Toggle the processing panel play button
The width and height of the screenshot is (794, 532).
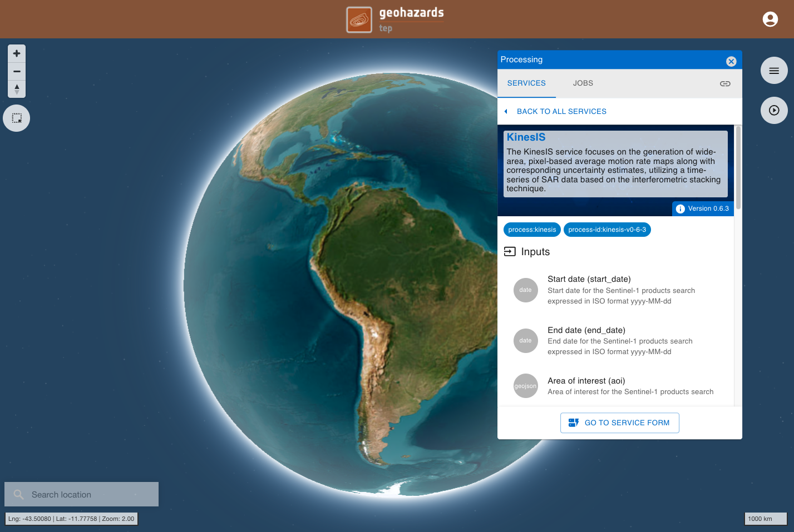774,110
